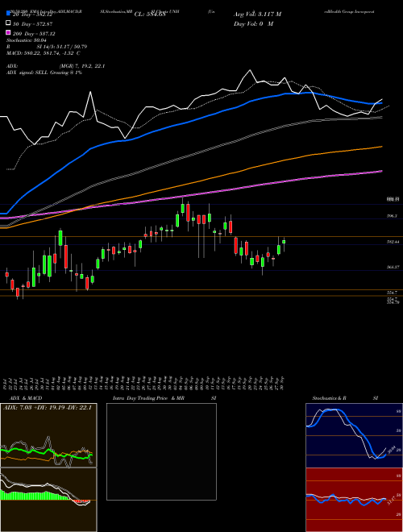Open the blue Stochastics mini chart
The height and width of the screenshot is (532, 403).
click(354, 435)
